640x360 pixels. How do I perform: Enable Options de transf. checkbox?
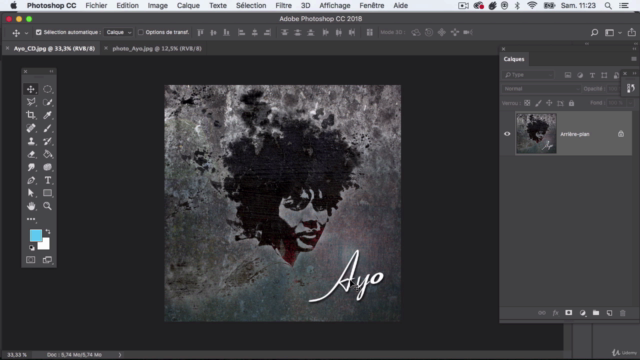click(x=140, y=32)
